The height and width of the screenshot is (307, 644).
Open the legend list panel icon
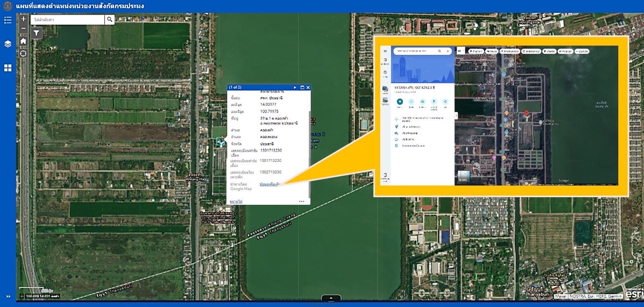pos(8,20)
